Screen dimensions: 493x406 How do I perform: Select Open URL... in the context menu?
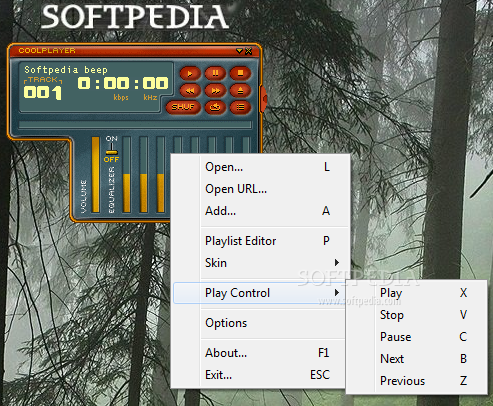click(260, 189)
